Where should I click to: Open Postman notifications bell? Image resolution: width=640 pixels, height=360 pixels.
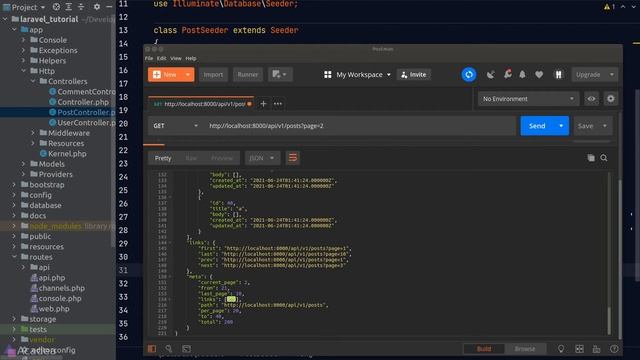[x=522, y=75]
